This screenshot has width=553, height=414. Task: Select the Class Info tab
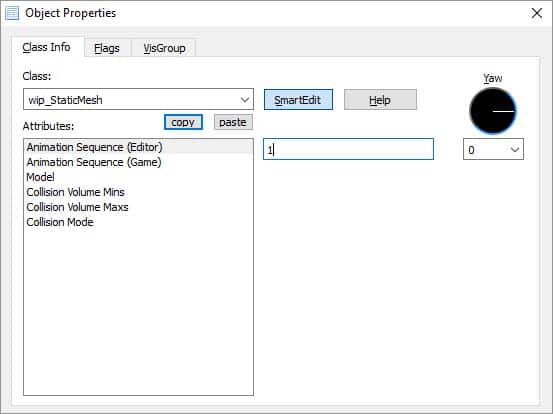click(47, 47)
